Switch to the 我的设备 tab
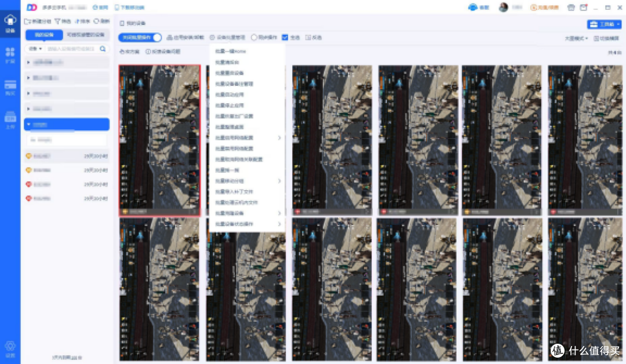Viewport: 626px width, 364px height. (44, 35)
